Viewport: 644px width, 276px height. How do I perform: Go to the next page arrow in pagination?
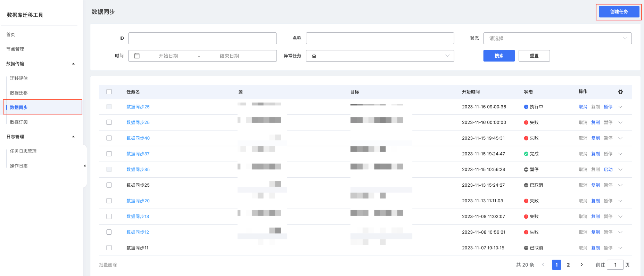click(x=581, y=265)
